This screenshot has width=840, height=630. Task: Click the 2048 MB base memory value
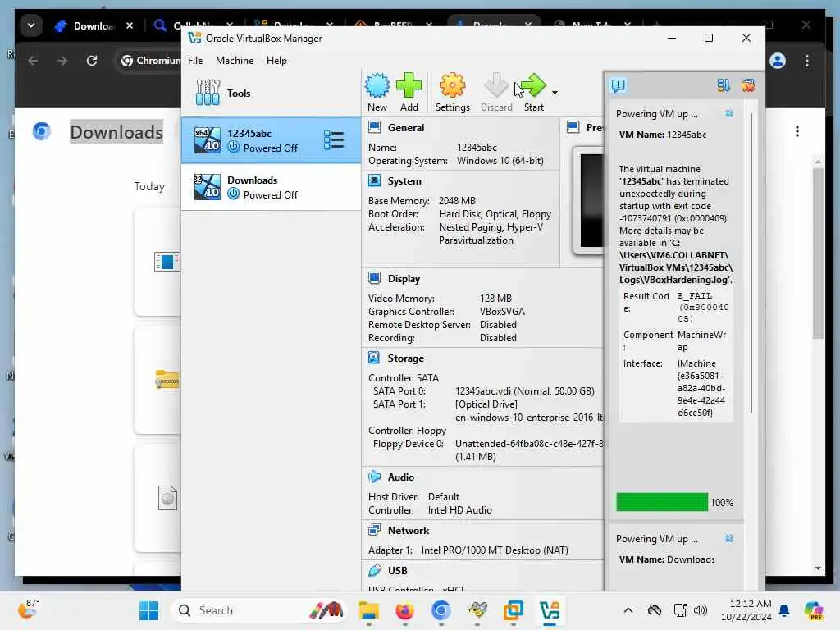(457, 201)
